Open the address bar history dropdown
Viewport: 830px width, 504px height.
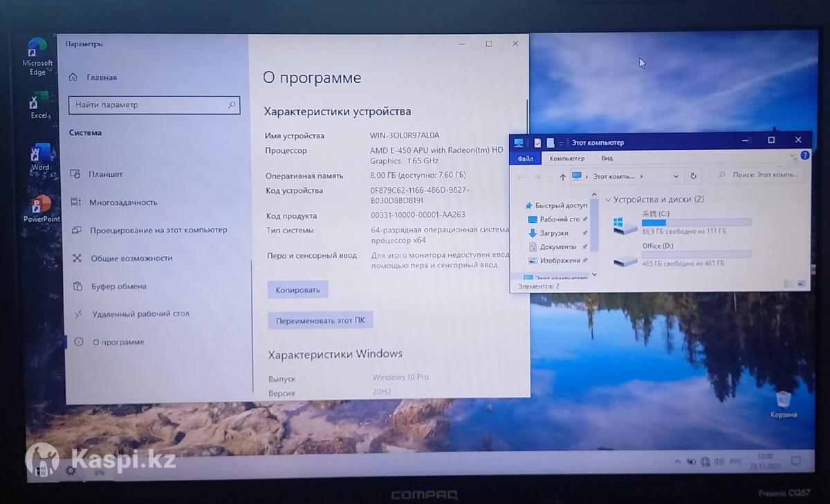(x=676, y=176)
